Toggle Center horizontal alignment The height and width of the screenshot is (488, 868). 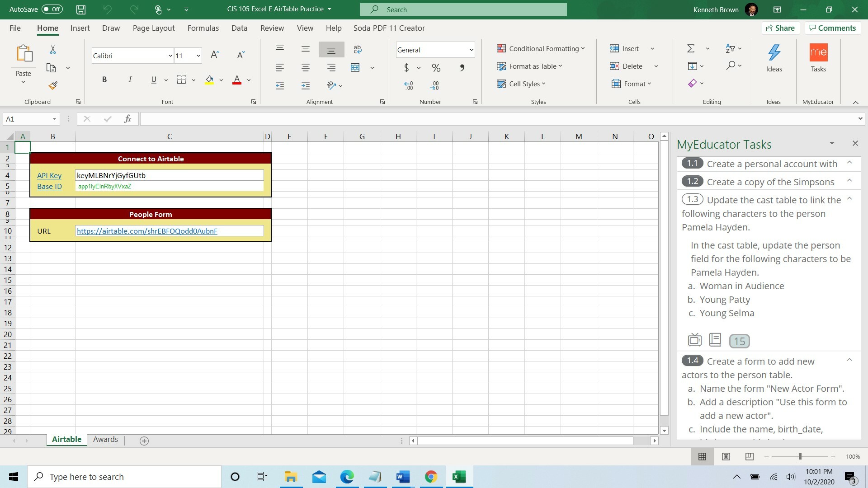tap(306, 68)
